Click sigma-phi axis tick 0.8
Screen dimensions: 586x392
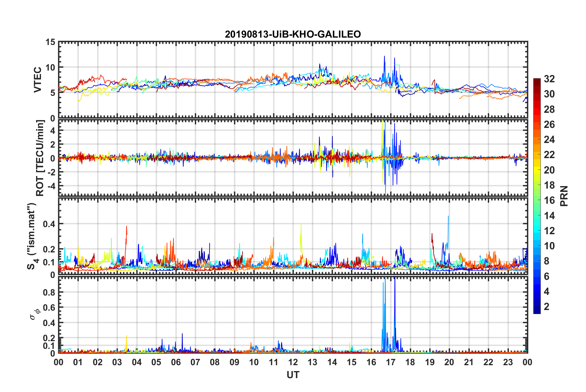coord(49,292)
